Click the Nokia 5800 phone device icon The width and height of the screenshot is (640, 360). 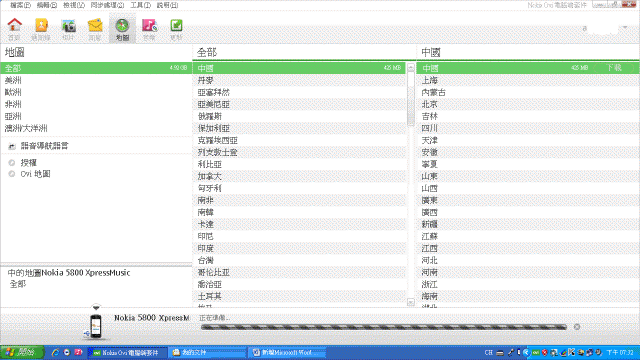point(96,327)
